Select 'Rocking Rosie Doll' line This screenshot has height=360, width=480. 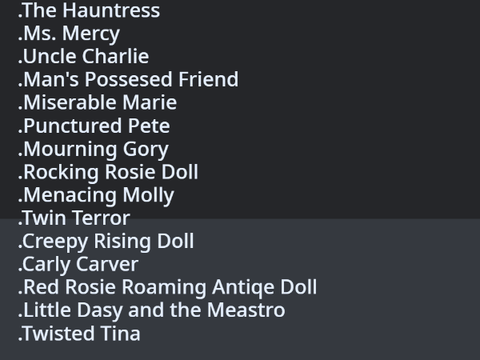108,172
